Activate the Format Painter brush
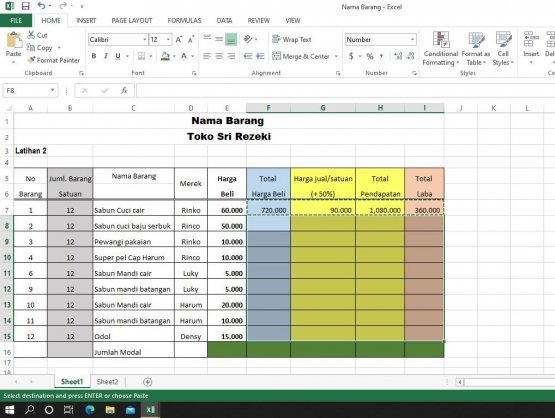The height and width of the screenshot is (418, 555). tap(32, 60)
